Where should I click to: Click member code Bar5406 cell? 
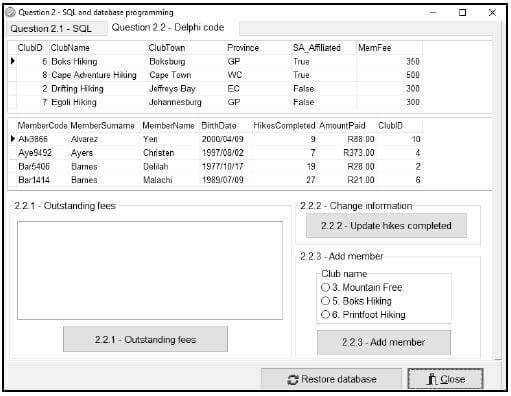43,166
